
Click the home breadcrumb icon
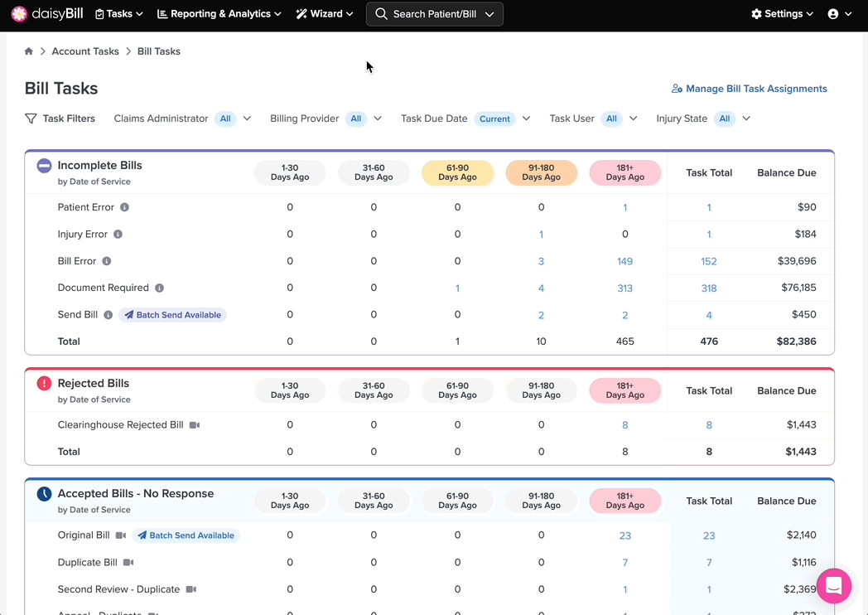pyautogui.click(x=29, y=51)
